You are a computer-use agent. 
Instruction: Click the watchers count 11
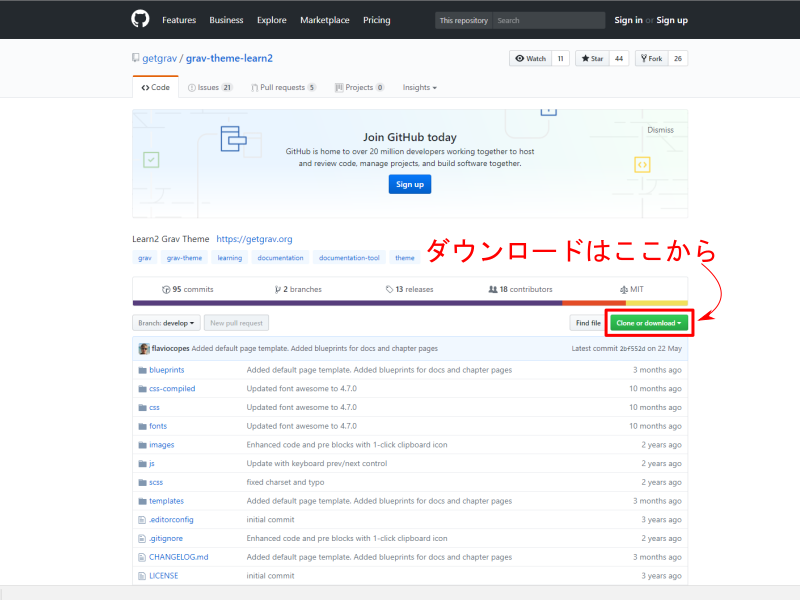click(560, 58)
